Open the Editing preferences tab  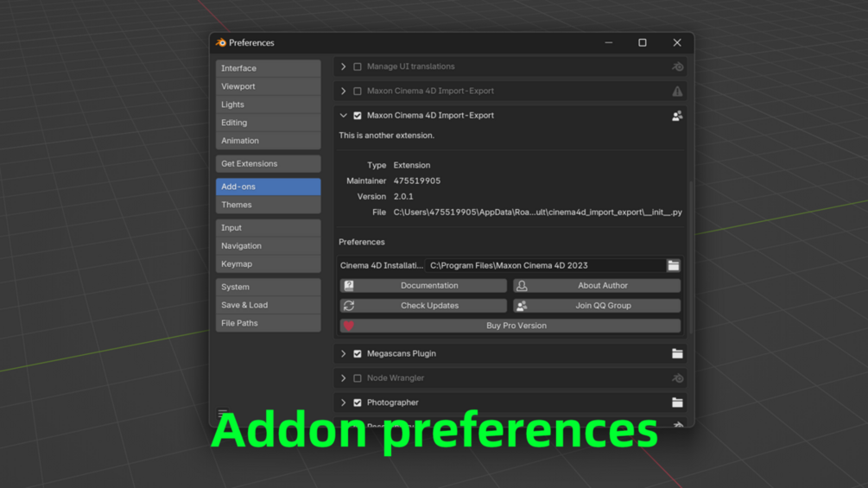tap(268, 123)
